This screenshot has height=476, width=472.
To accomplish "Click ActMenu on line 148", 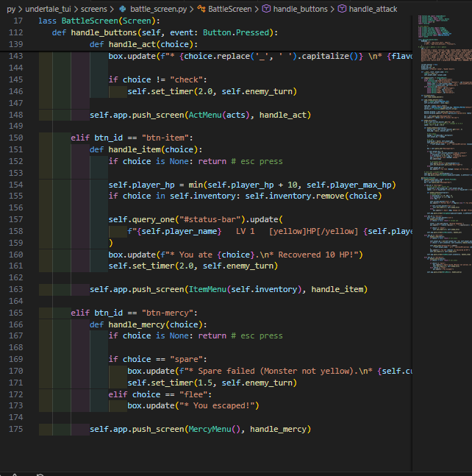I will 206,115.
